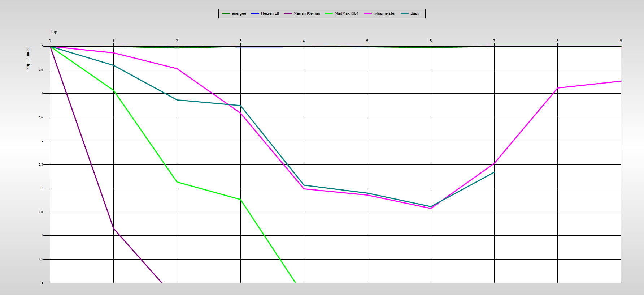Click the 5 gap axis label
This screenshot has width=644, height=295.
click(x=42, y=283)
